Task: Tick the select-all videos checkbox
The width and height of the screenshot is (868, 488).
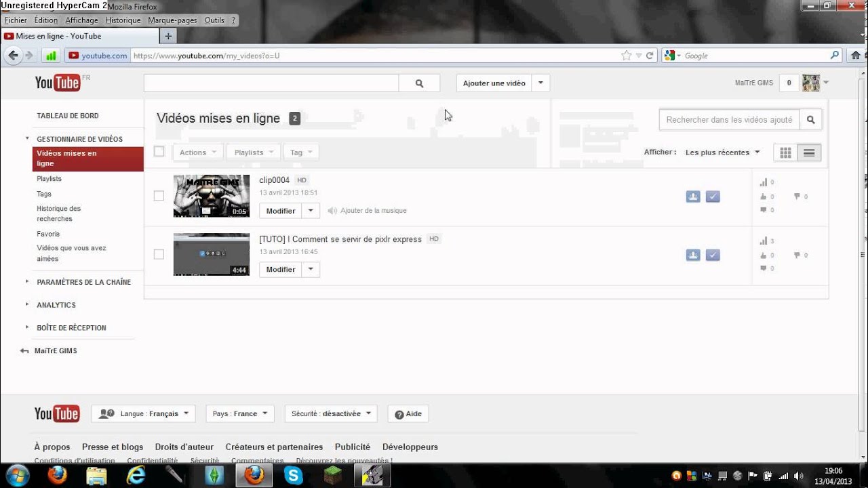Action: [159, 152]
